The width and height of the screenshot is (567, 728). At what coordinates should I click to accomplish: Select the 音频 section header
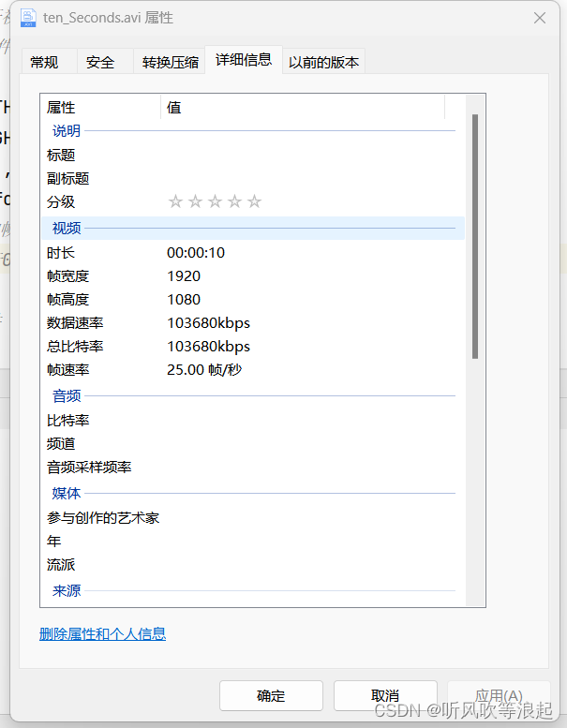pyautogui.click(x=253, y=396)
